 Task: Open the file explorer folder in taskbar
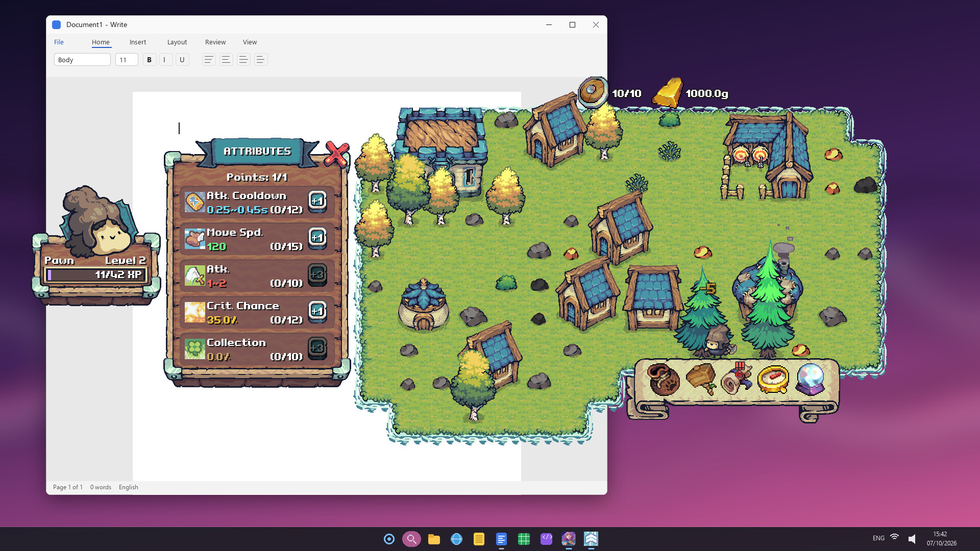point(434,539)
